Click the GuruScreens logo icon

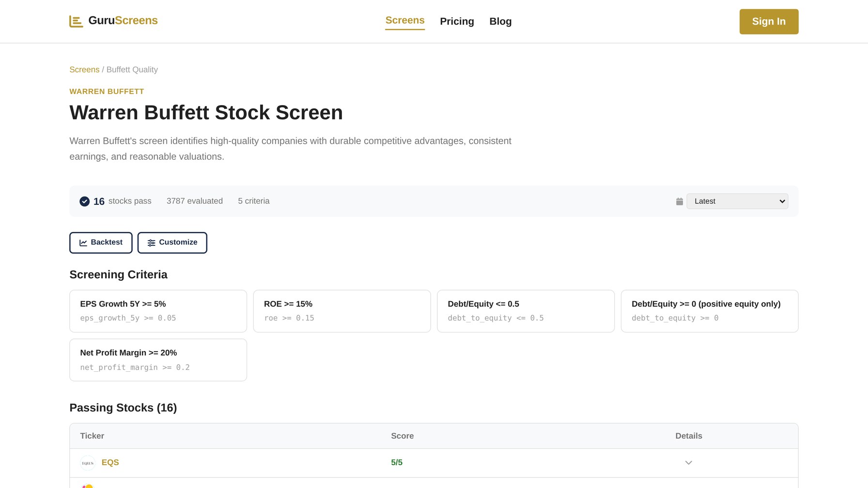76,21
